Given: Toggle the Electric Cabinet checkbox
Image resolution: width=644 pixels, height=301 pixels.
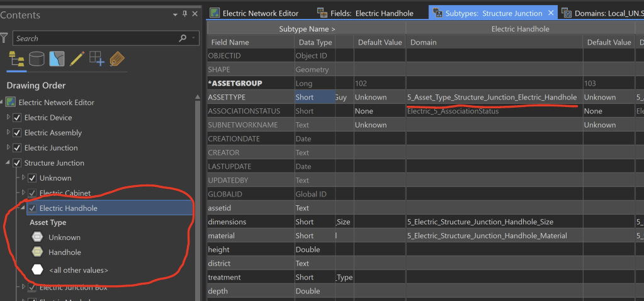Looking at the screenshot, I should pos(32,193).
